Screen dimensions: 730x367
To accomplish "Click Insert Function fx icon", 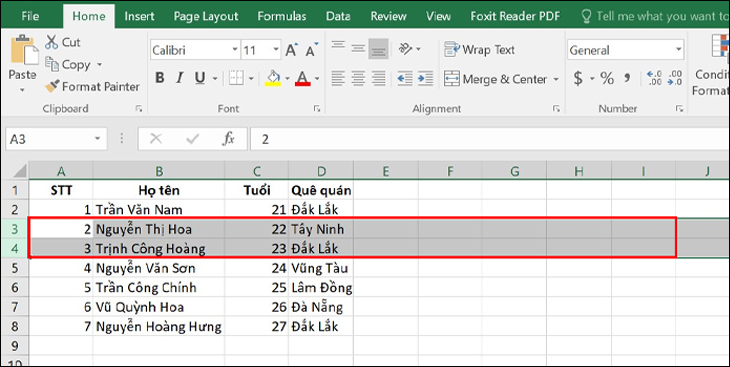I will [x=228, y=139].
